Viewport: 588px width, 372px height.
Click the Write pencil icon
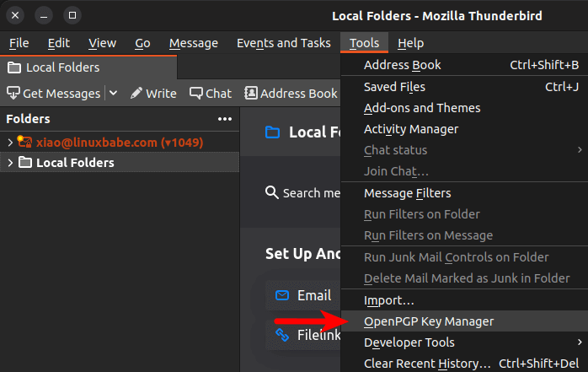136,94
